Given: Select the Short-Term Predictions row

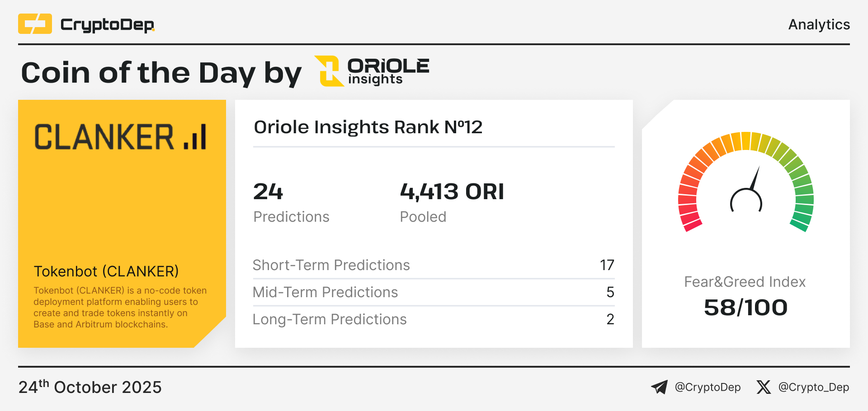Looking at the screenshot, I should pos(433,265).
